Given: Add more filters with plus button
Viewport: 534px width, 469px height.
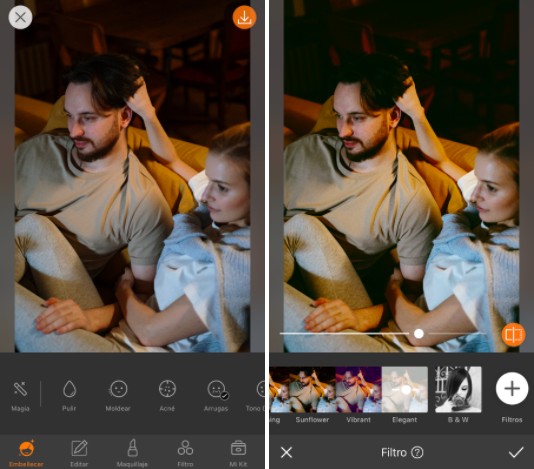Looking at the screenshot, I should coord(512,389).
